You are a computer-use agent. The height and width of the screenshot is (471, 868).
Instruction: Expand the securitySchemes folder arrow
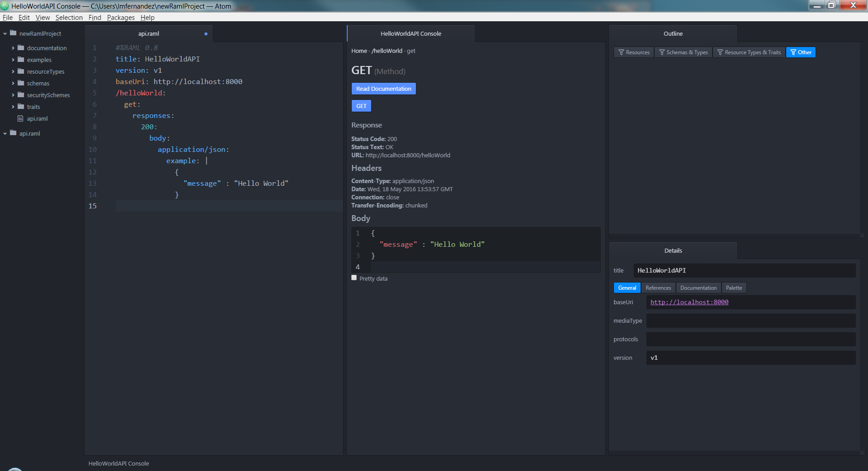click(13, 95)
